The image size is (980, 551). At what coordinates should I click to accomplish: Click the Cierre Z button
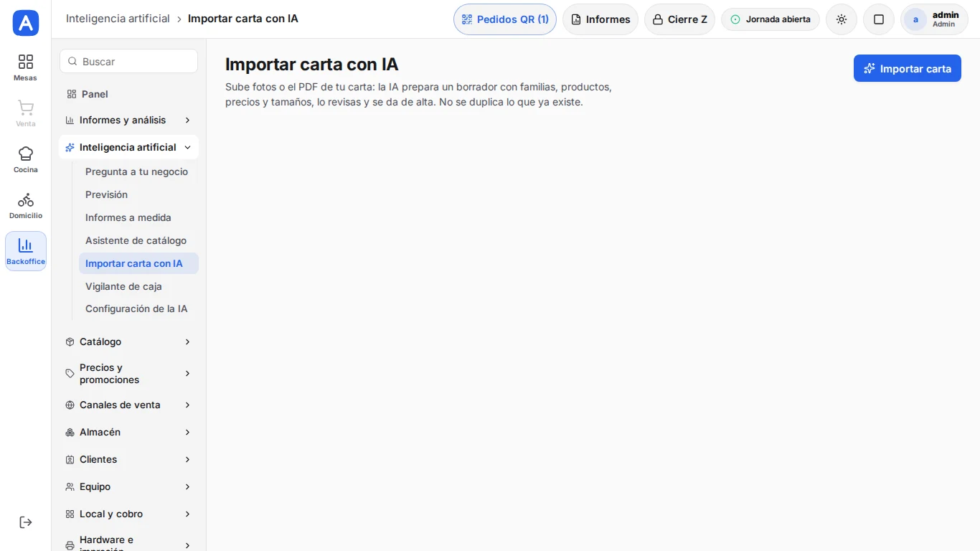click(x=679, y=19)
